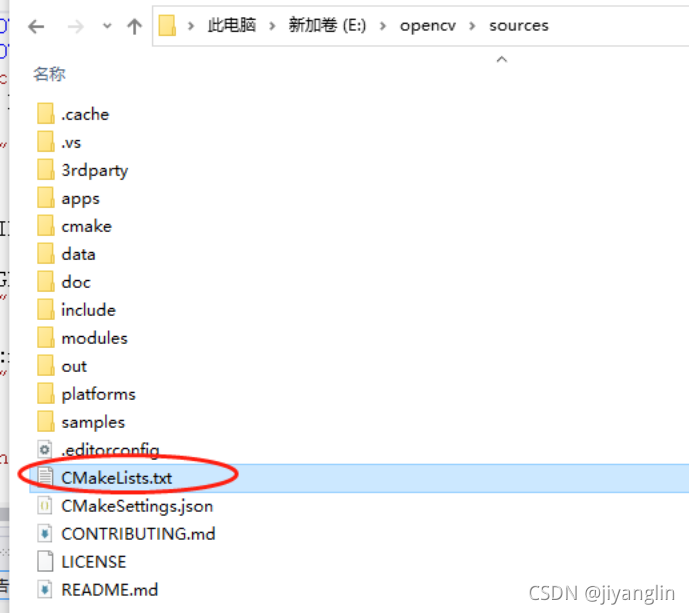Select the .cache folder icon
690x614 pixels.
46,114
